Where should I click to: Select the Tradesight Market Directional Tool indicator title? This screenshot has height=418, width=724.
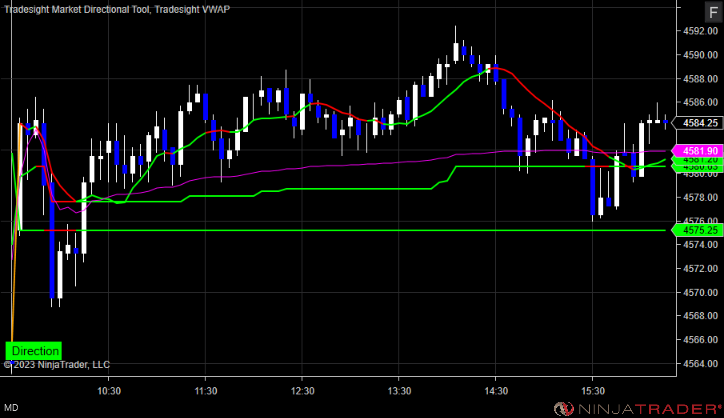pyautogui.click(x=77, y=9)
